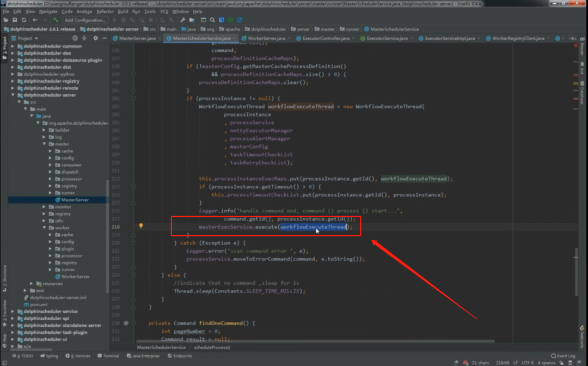Open the Java Enterprise tool window

click(143, 356)
